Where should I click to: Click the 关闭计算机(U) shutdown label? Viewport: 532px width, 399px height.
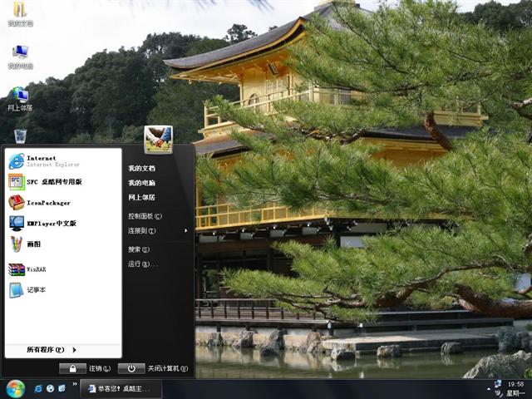click(x=168, y=368)
